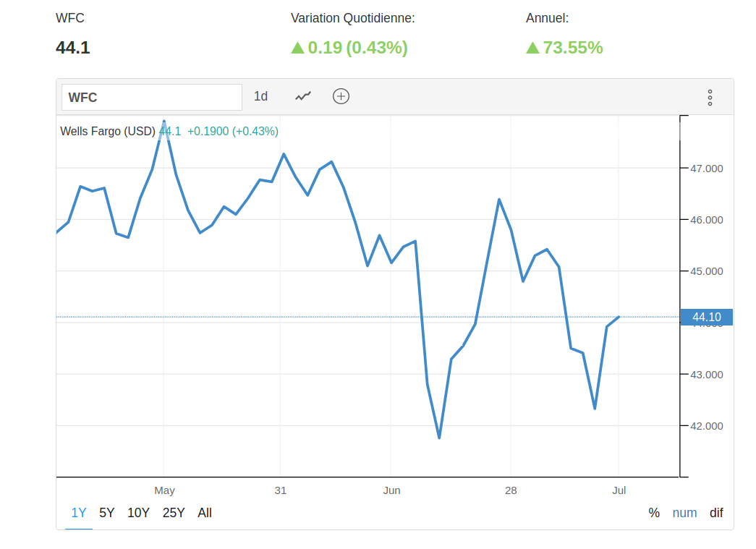Viewport: 756px width, 549px height.
Task: Select the 1Y time range
Action: click(x=79, y=513)
